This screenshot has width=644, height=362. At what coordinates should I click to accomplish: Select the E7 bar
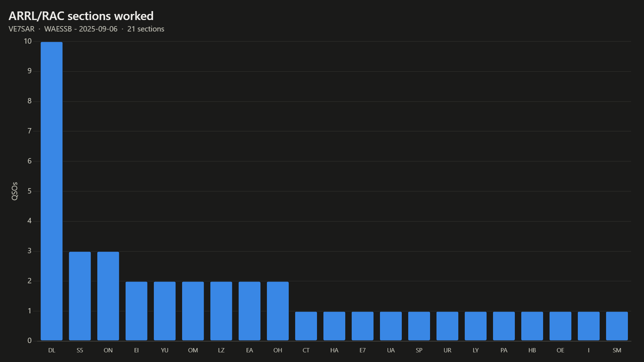tap(362, 326)
